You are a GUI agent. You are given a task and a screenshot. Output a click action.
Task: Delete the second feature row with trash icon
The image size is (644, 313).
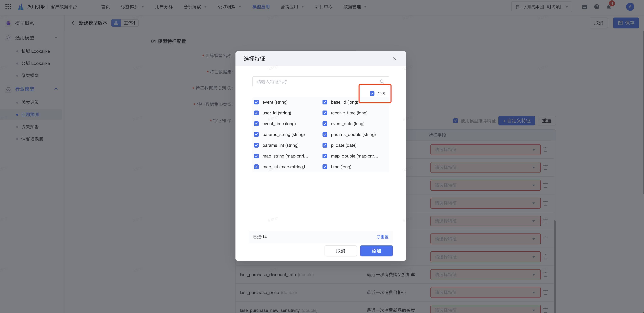point(545,167)
